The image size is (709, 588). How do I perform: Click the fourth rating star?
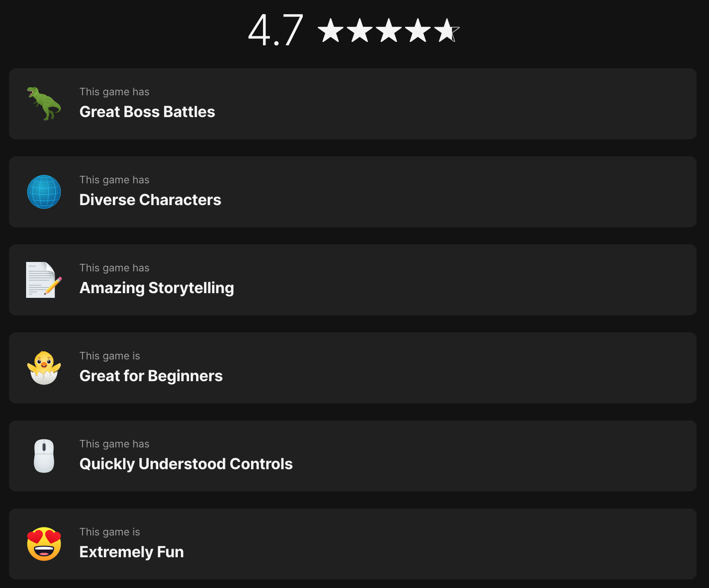point(418,31)
